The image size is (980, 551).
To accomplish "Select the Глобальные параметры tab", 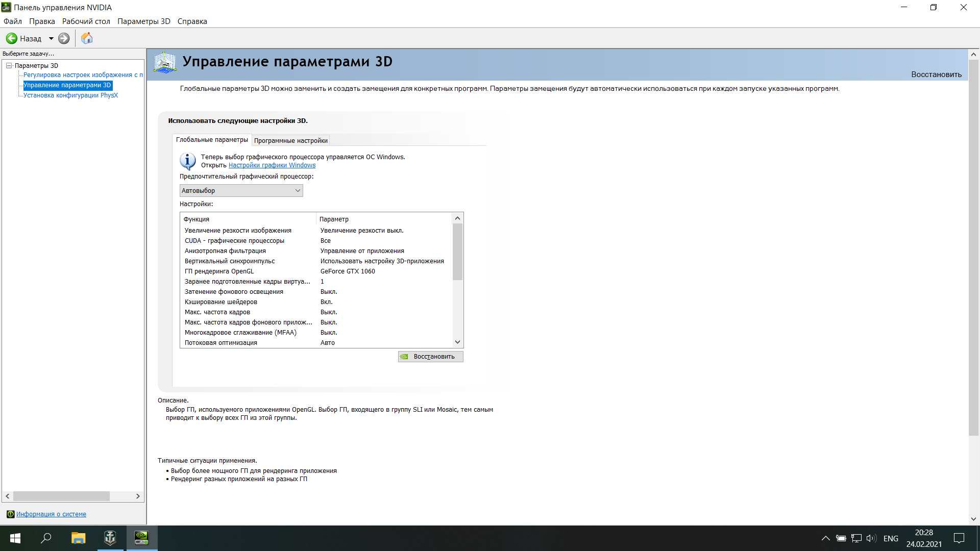I will pos(212,140).
